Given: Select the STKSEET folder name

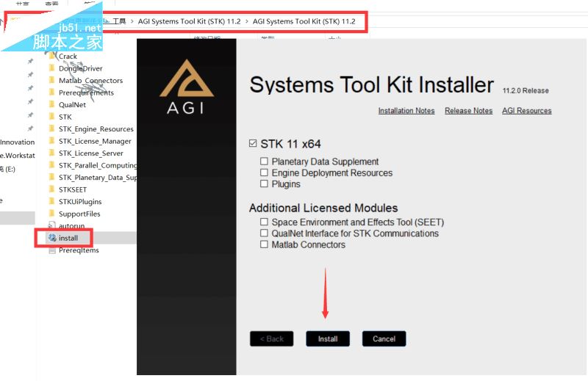Looking at the screenshot, I should pyautogui.click(x=72, y=189).
